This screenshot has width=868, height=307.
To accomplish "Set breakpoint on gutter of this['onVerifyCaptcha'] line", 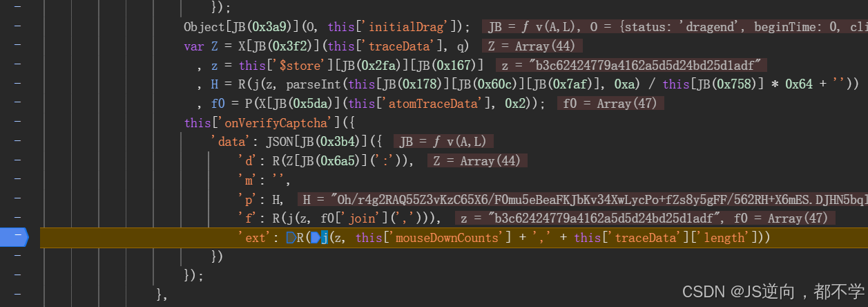I will point(17,122).
